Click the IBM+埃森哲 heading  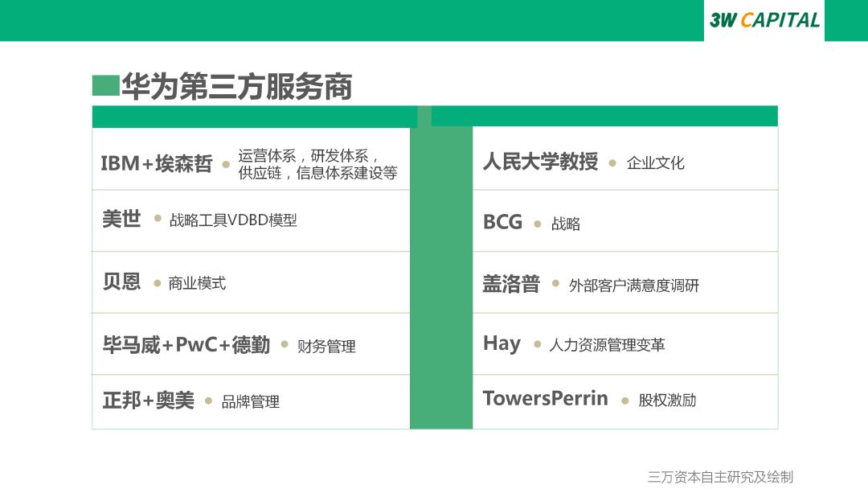click(x=156, y=164)
